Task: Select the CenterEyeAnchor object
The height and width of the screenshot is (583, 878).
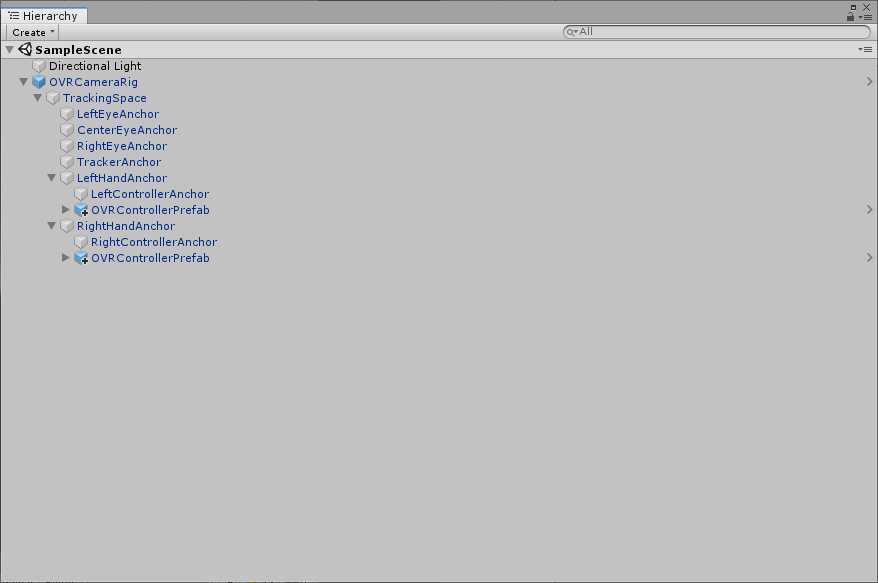Action: click(127, 130)
